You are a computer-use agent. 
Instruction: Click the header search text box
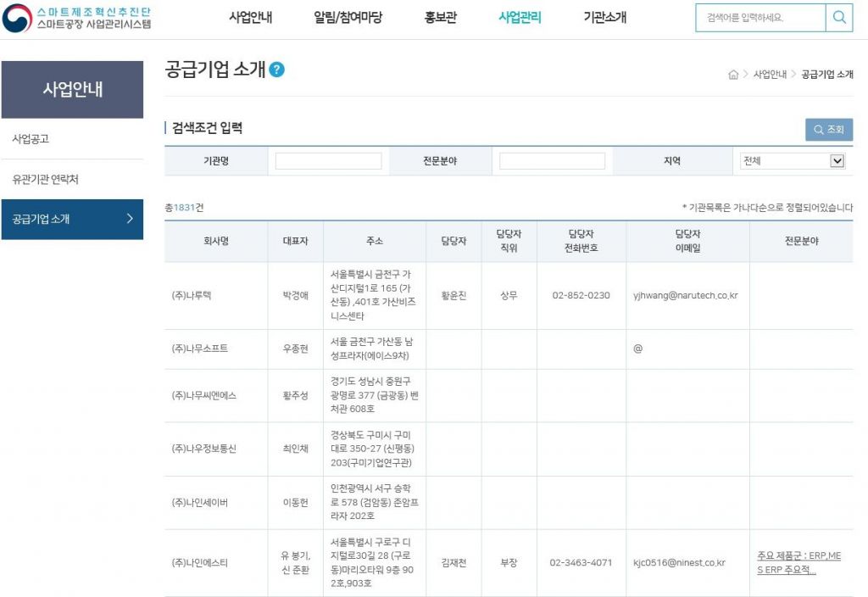tap(759, 18)
